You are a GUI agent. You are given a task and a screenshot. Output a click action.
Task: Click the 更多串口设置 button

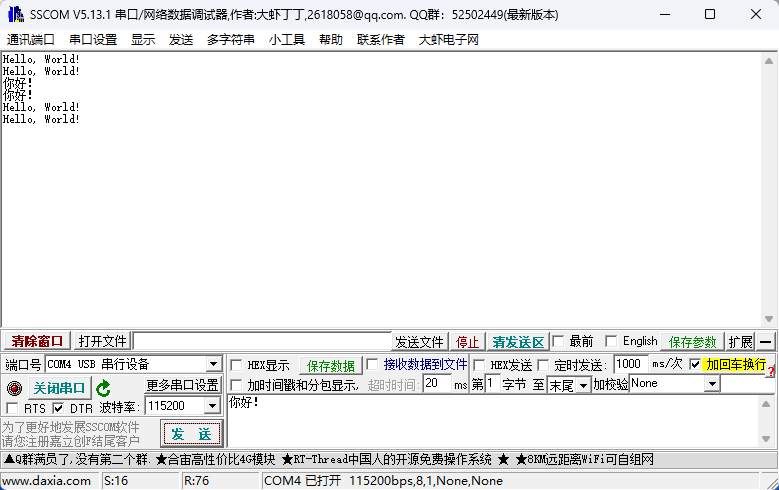point(182,385)
